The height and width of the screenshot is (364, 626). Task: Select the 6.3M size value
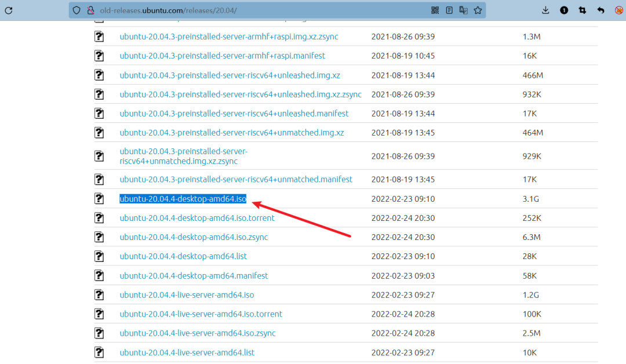tap(532, 237)
